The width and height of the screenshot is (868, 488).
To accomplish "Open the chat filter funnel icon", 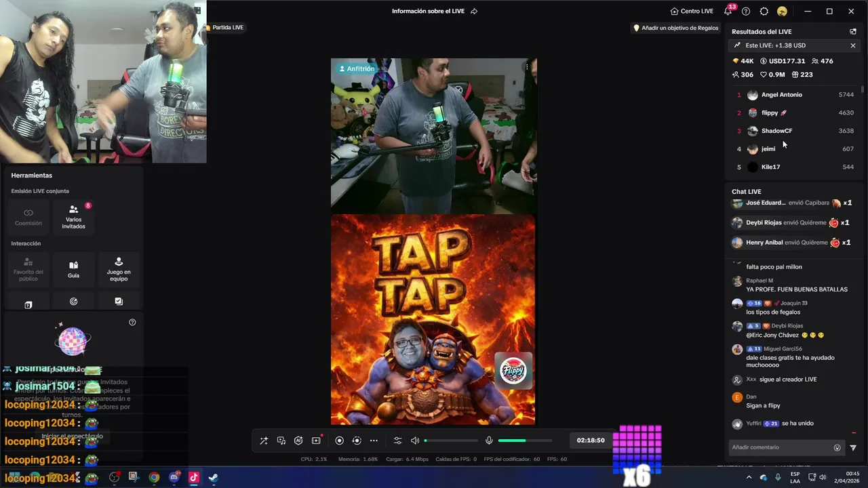I will 853,447.
